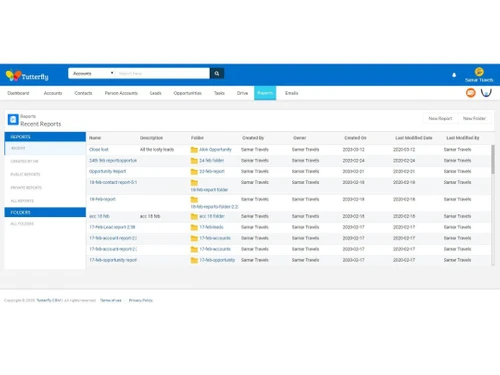Viewport: 500px width, 375px height.
Task: Click 'All the losty leads' description cell
Action: tap(157, 150)
